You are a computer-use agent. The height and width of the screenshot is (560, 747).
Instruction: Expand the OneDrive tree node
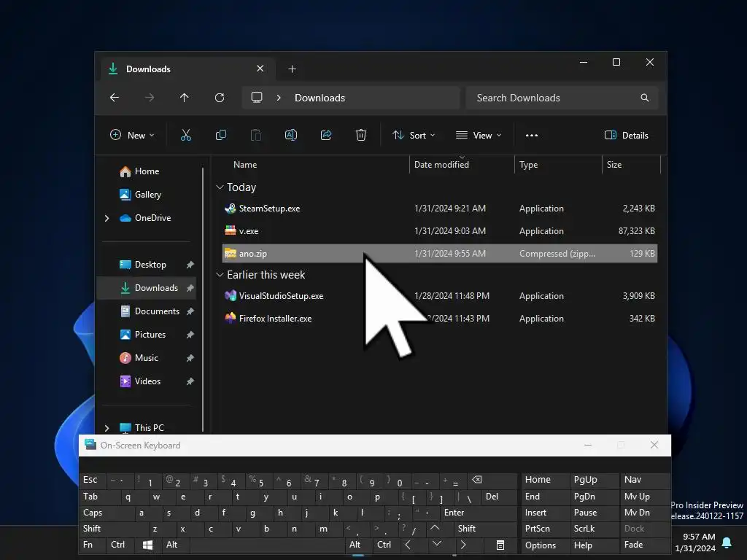(x=107, y=218)
